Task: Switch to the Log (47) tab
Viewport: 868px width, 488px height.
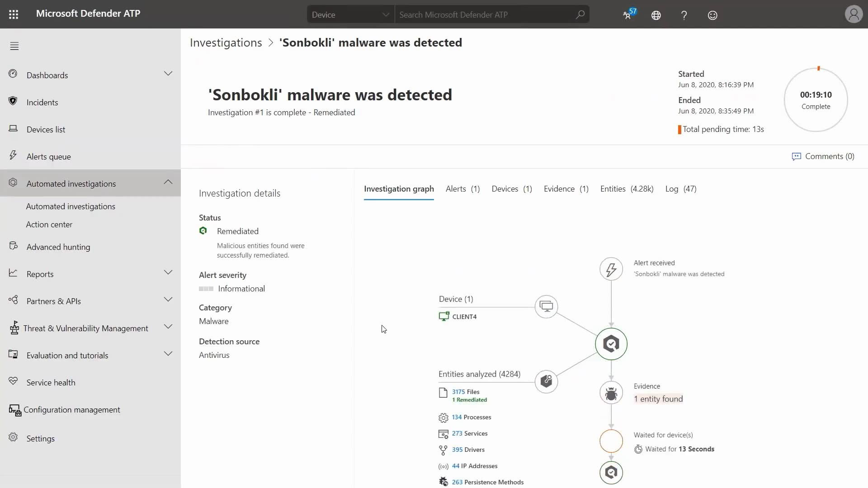Action: pos(680,189)
